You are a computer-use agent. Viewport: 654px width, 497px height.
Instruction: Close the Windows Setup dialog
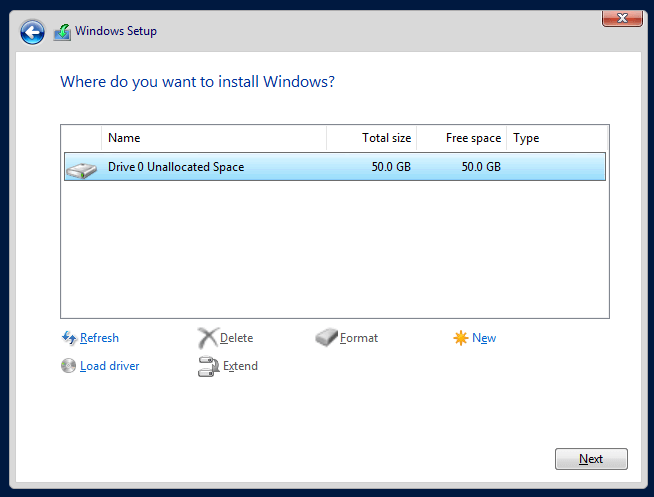point(622,18)
